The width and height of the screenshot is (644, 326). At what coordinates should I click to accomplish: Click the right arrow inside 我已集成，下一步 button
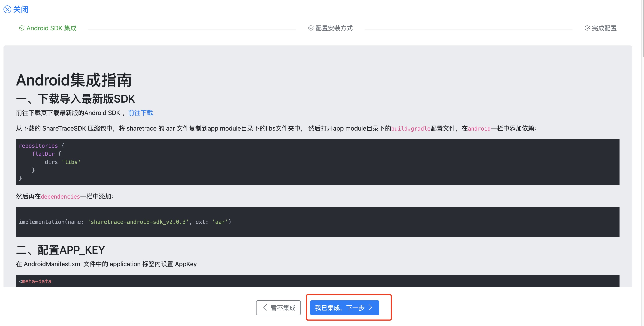pyautogui.click(x=371, y=308)
